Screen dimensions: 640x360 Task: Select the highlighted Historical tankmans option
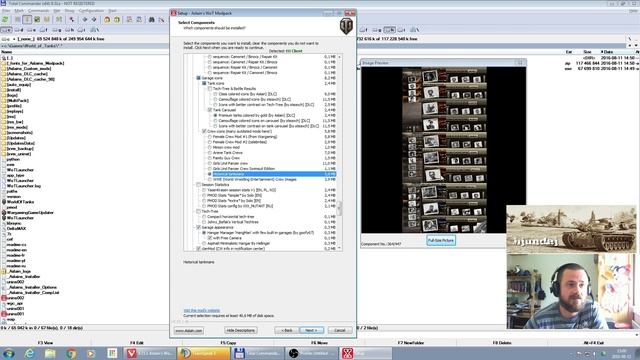pyautogui.click(x=274, y=174)
